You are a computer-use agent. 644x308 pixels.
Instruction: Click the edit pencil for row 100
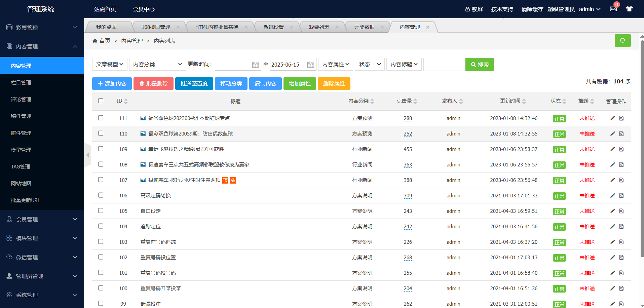[x=612, y=288]
